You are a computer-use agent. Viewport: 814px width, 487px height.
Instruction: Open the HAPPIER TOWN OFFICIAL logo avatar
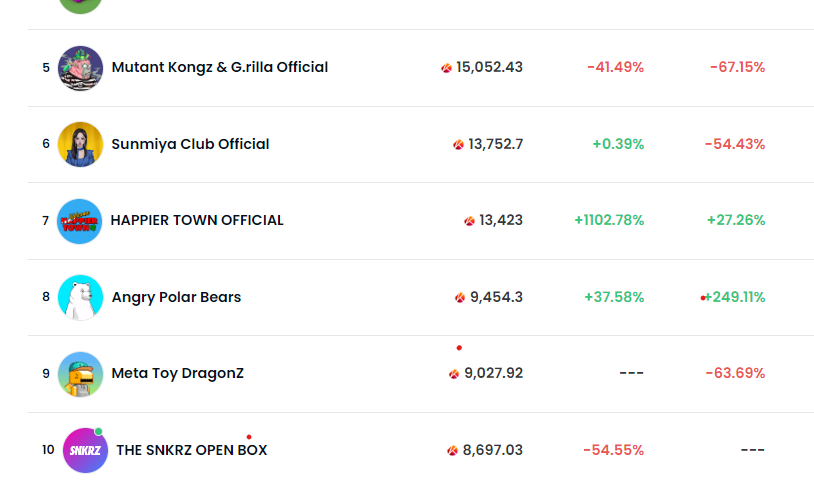pos(79,221)
